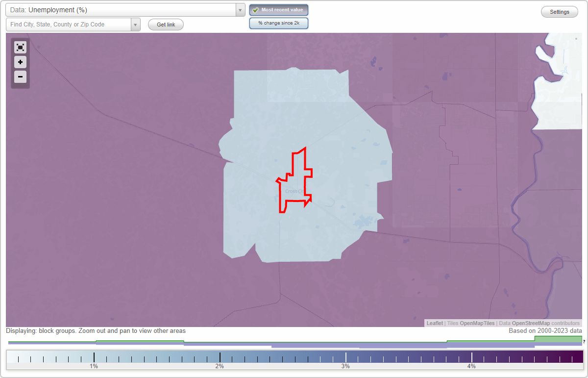Zoom in using the plus icon

(x=20, y=62)
